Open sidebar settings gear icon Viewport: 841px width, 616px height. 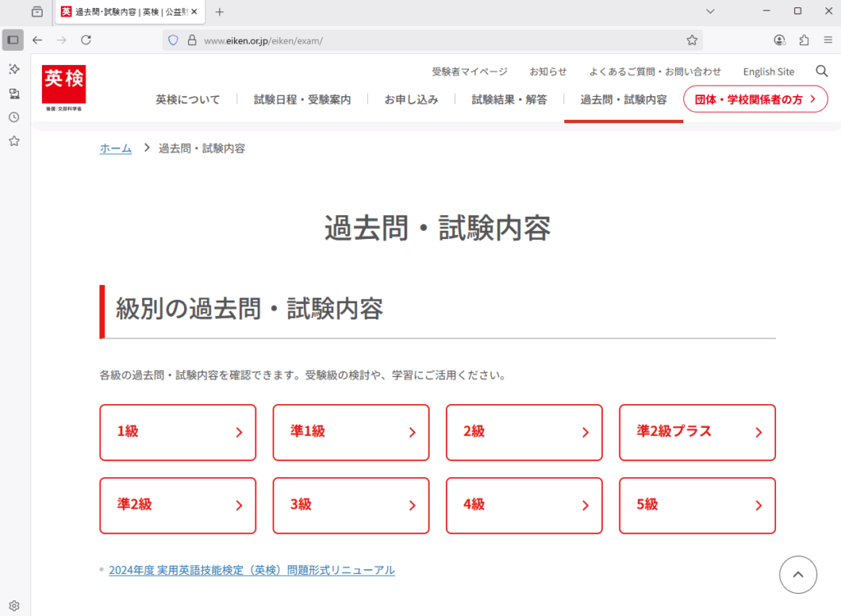click(15, 606)
